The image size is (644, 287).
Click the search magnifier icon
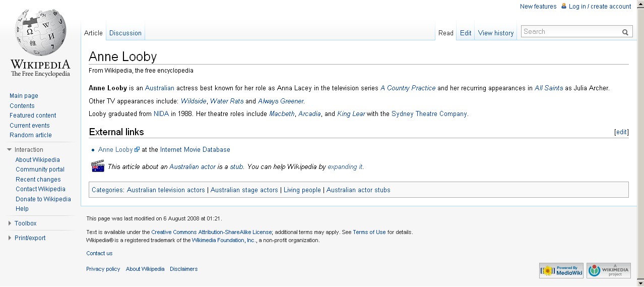click(625, 32)
